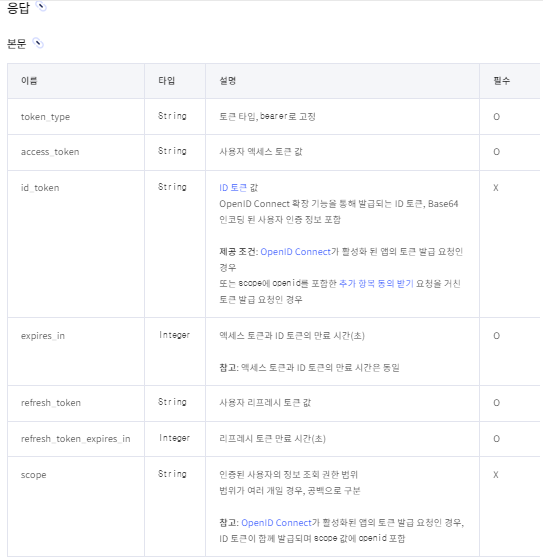Click the 설명 column header
543x557 pixels.
point(228,81)
